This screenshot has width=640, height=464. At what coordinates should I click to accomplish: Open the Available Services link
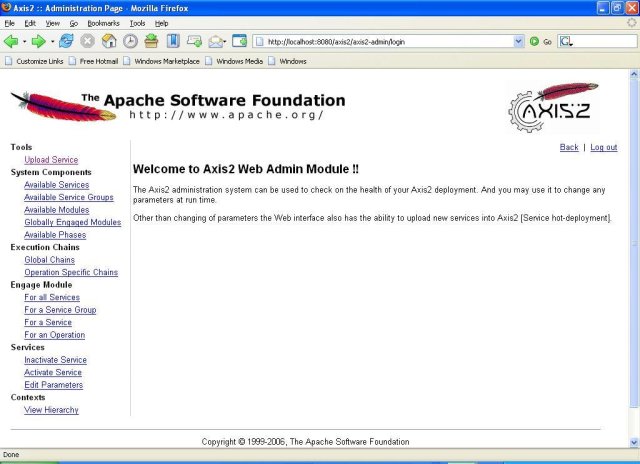[x=56, y=185]
